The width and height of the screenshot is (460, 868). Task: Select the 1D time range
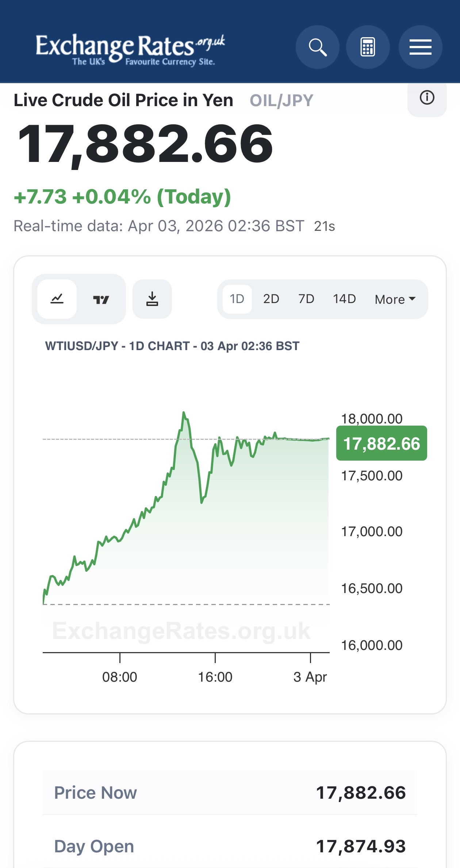(x=237, y=299)
